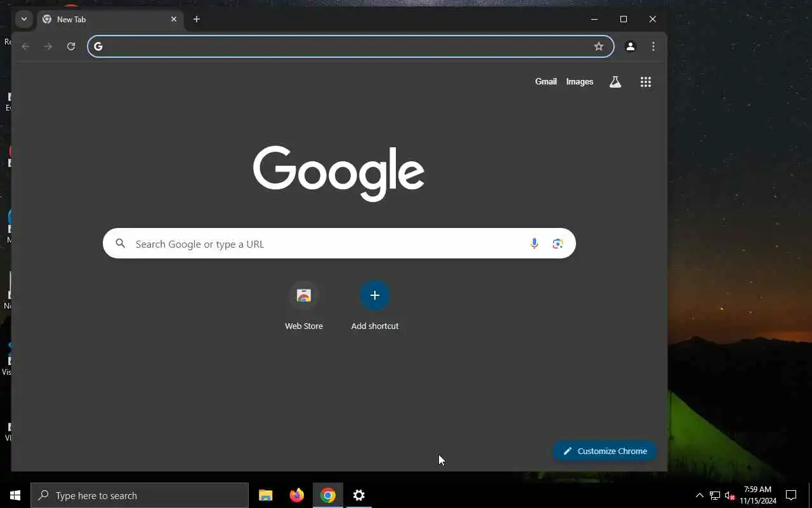Image resolution: width=812 pixels, height=508 pixels.
Task: Go back with the back arrow
Action: click(x=25, y=46)
